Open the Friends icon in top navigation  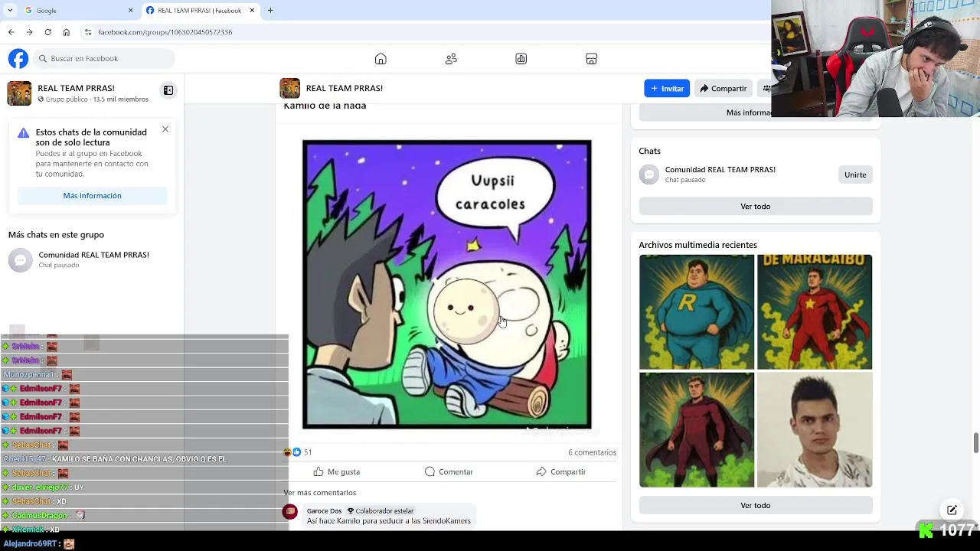pyautogui.click(x=451, y=59)
